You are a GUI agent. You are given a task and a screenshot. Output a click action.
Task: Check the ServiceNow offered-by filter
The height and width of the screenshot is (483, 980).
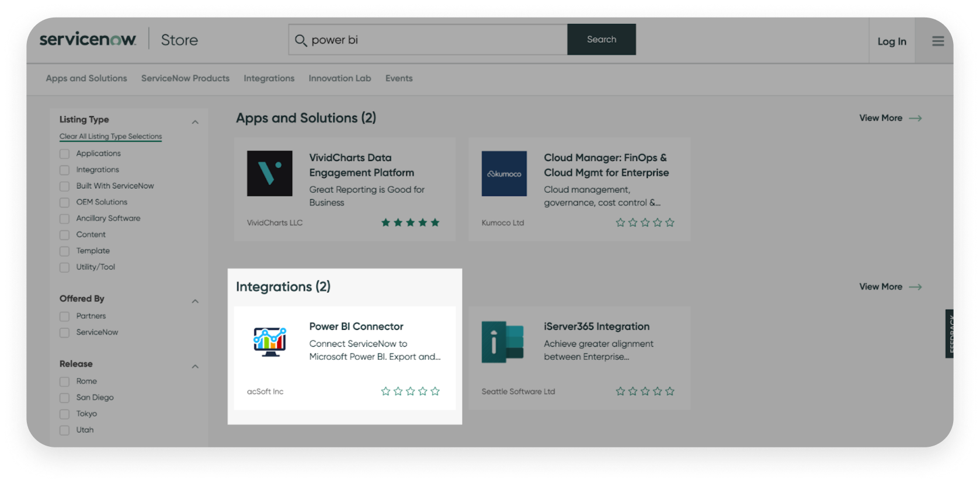[64, 333]
